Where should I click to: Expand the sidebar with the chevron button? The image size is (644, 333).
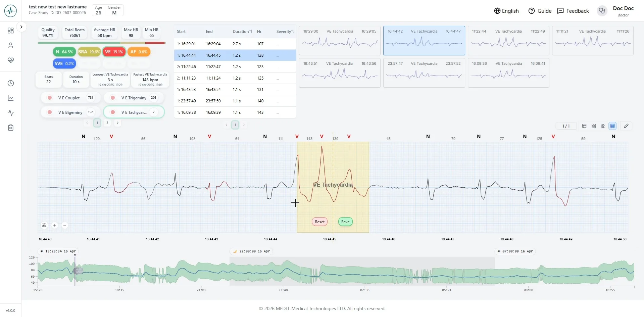coord(21,27)
